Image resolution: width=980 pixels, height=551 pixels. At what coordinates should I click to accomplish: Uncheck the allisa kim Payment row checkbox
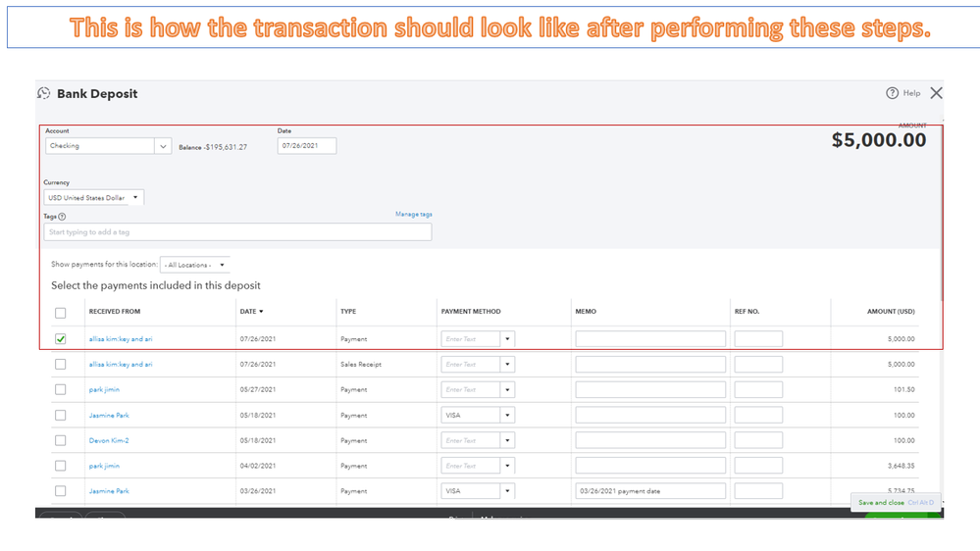[x=60, y=338]
